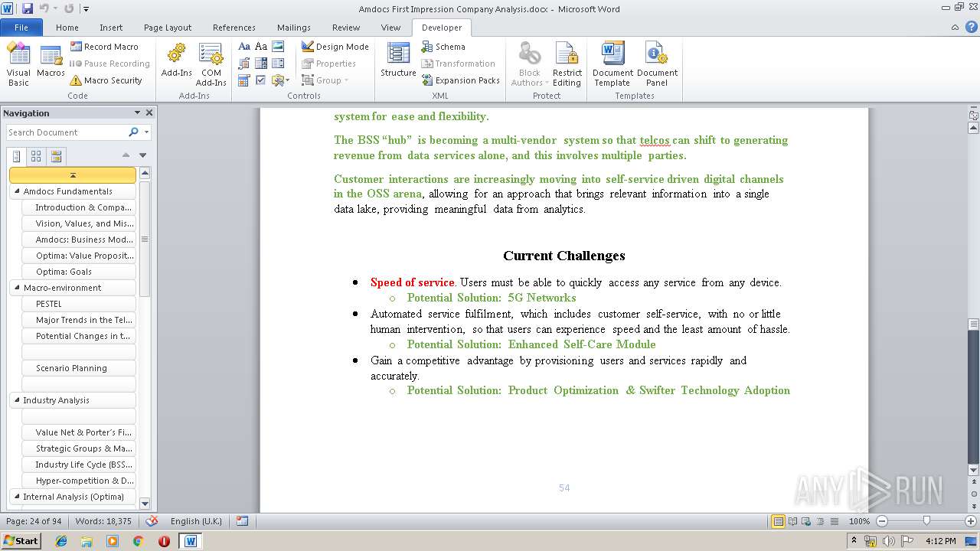Click English (U.K.) language
The height and width of the screenshot is (551, 980).
[196, 521]
